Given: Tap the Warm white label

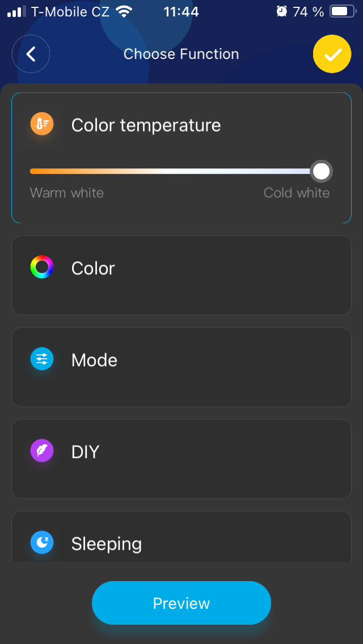Looking at the screenshot, I should coord(67,193).
